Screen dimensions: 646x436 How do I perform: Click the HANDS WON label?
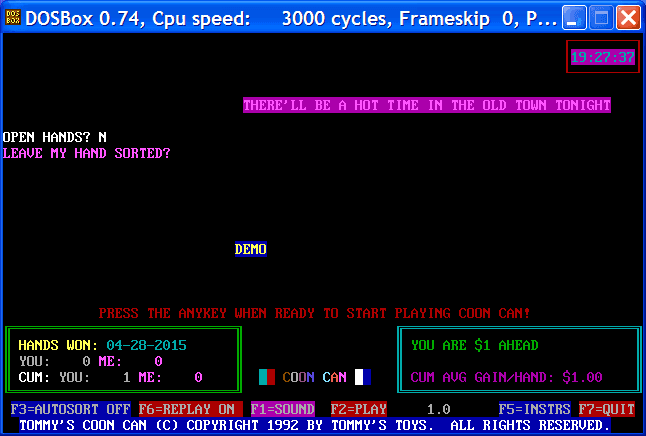pyautogui.click(x=58, y=345)
